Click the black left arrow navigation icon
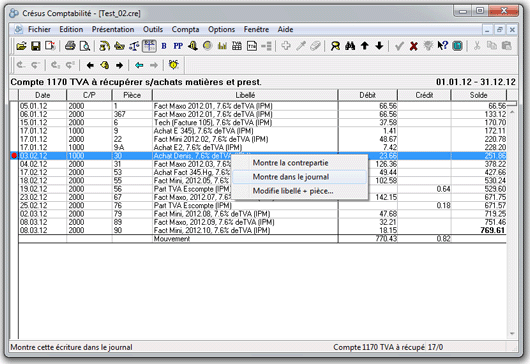This screenshot has height=364, width=530. tap(90, 65)
